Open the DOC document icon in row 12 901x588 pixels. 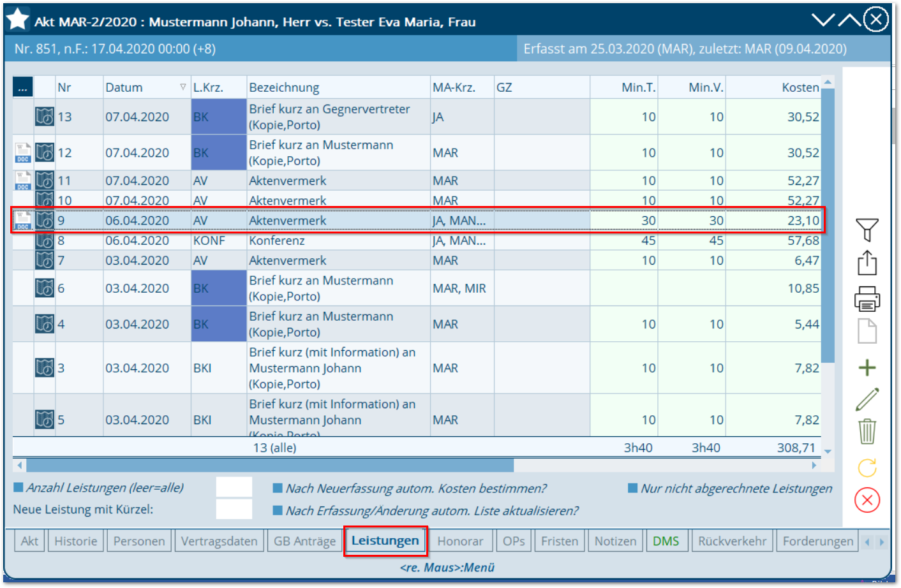23,152
